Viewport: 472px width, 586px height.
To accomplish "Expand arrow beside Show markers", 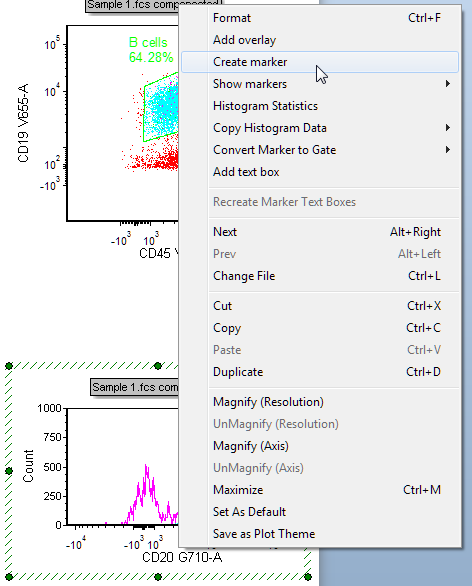I will coord(448,84).
